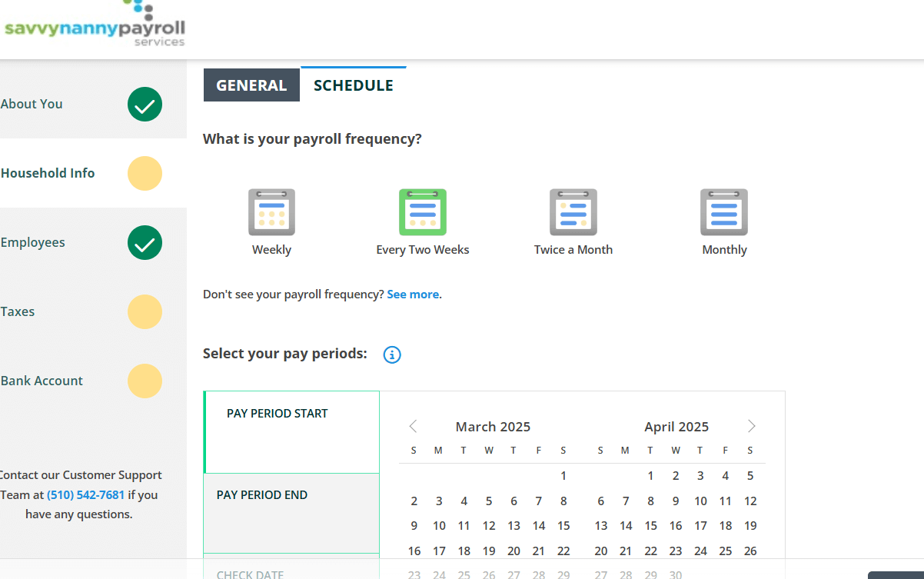Viewport: 924px width, 579px height.
Task: Select the Monthly payroll calendar icon
Action: 723,212
